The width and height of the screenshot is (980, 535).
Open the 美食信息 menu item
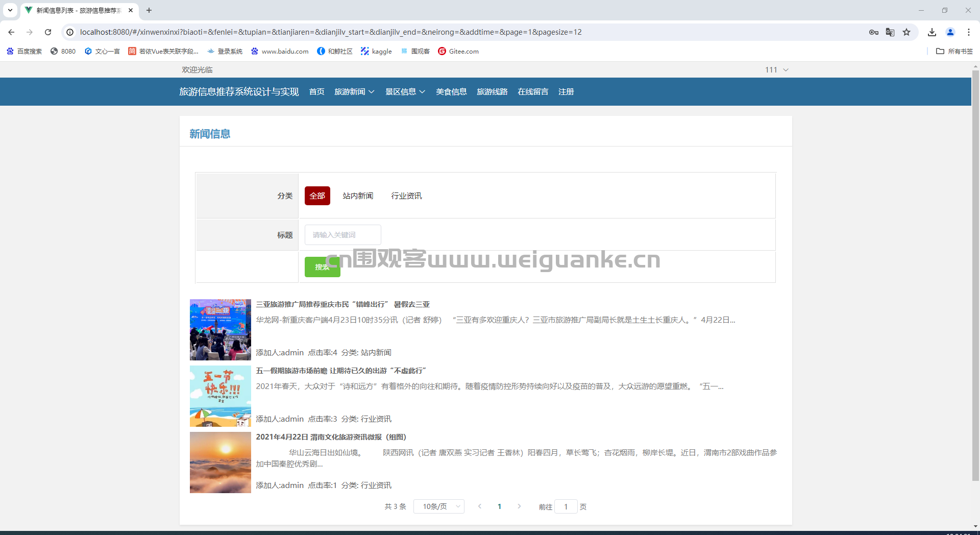tap(451, 92)
